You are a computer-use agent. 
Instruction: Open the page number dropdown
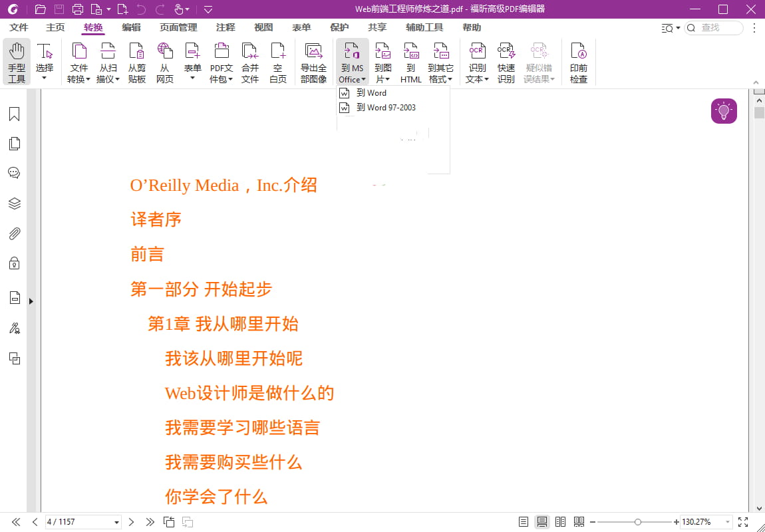pos(117,522)
